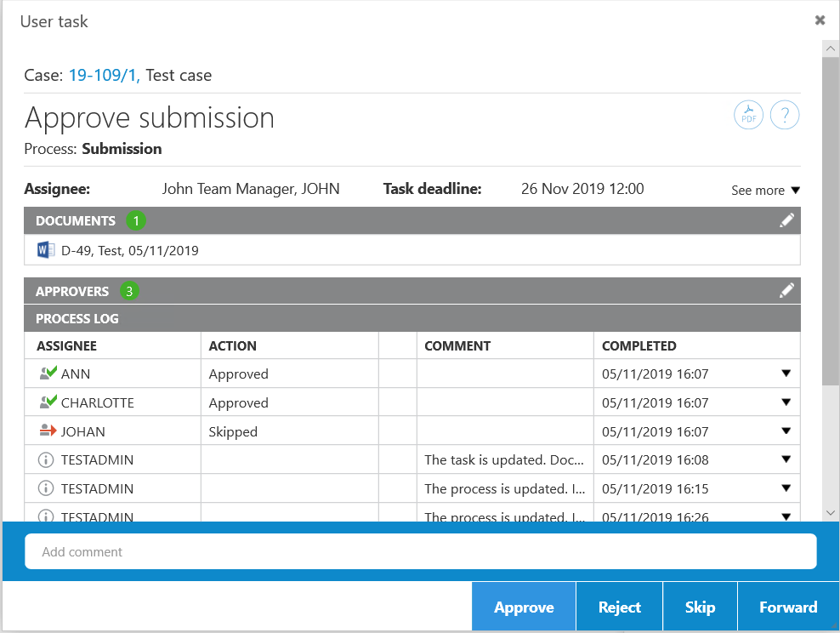This screenshot has width=840, height=633.
Task: Click the scroll down arrow of scrollbar
Action: tap(831, 513)
